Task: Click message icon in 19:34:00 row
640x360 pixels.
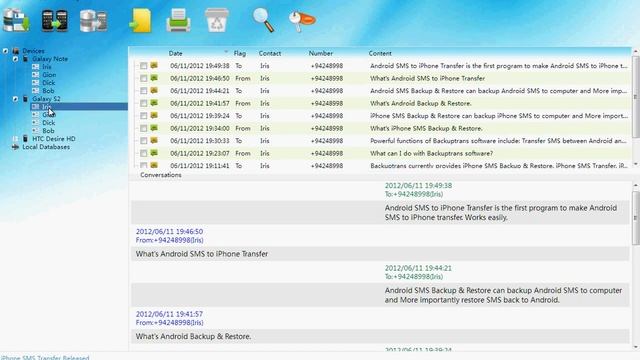Action: point(154,128)
